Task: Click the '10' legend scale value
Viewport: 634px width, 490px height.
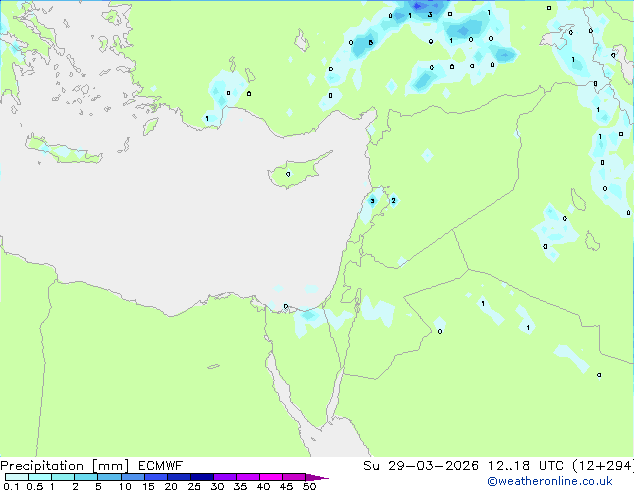Action: pyautogui.click(x=125, y=486)
